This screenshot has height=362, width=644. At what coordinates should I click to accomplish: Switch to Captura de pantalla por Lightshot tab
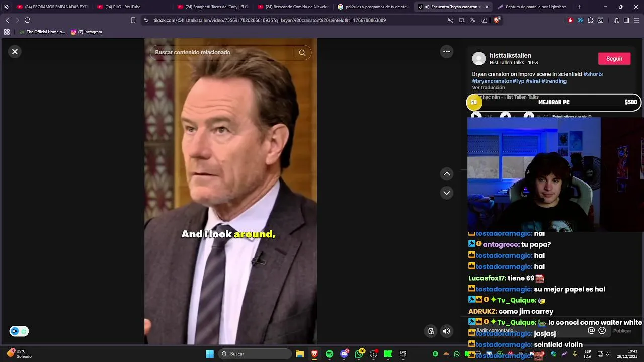click(x=532, y=7)
